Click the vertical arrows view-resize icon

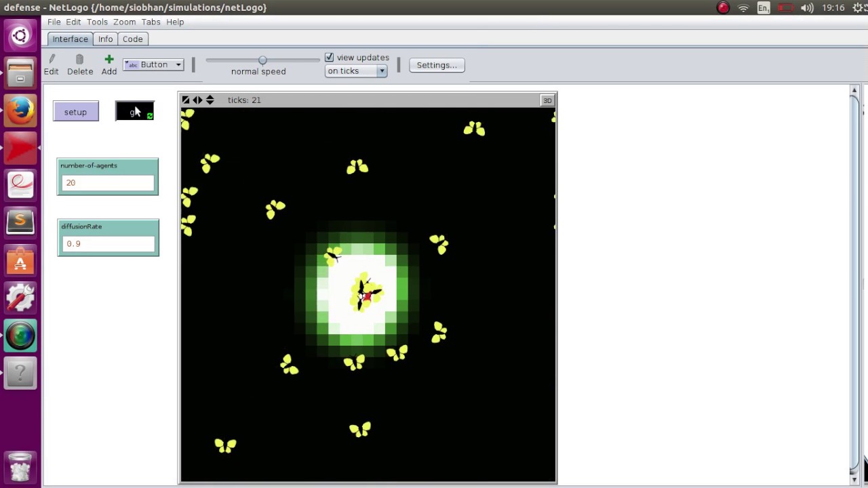point(210,100)
